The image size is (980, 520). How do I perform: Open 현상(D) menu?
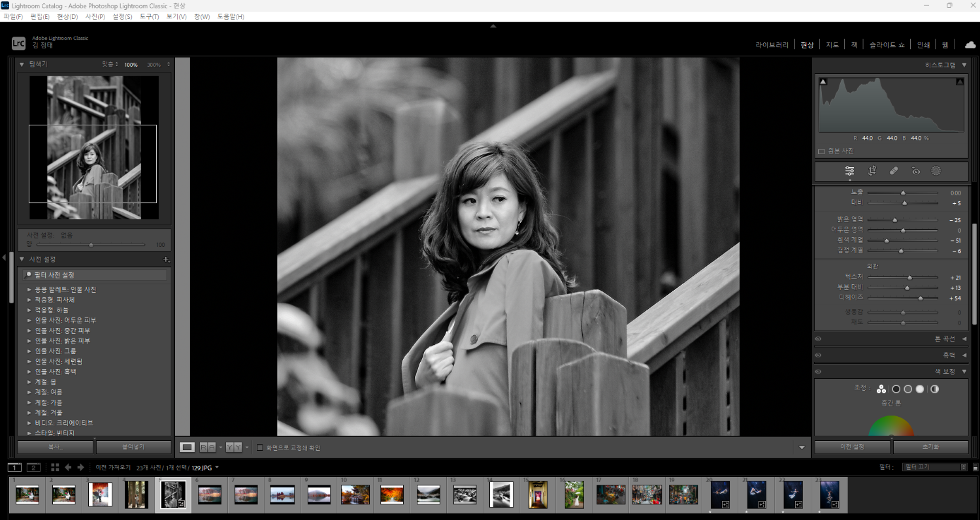pos(67,16)
